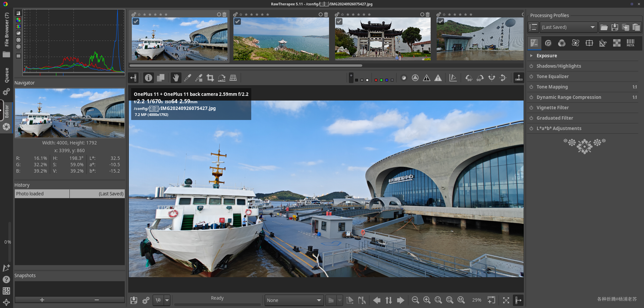This screenshot has width=644, height=308.
Task: Select the Crop tool
Action: tap(210, 78)
